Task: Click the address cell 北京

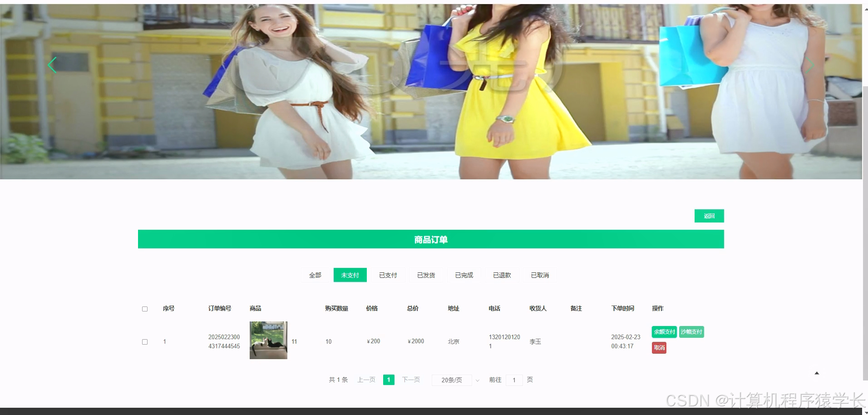Action: pyautogui.click(x=454, y=341)
